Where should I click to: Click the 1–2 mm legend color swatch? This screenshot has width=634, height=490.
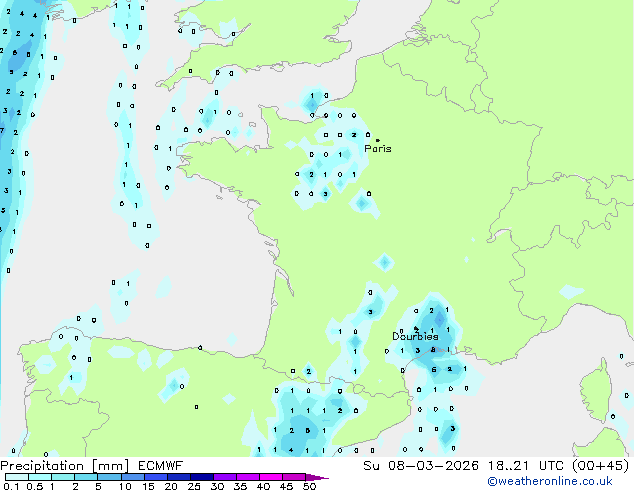63,477
